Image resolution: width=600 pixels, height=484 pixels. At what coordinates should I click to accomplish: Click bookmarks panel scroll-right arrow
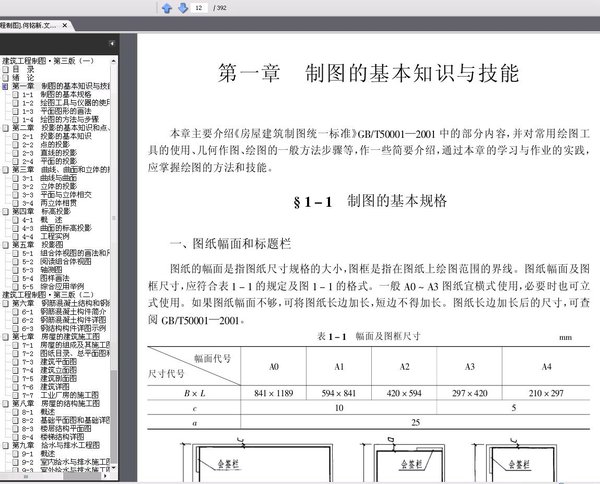(x=105, y=476)
